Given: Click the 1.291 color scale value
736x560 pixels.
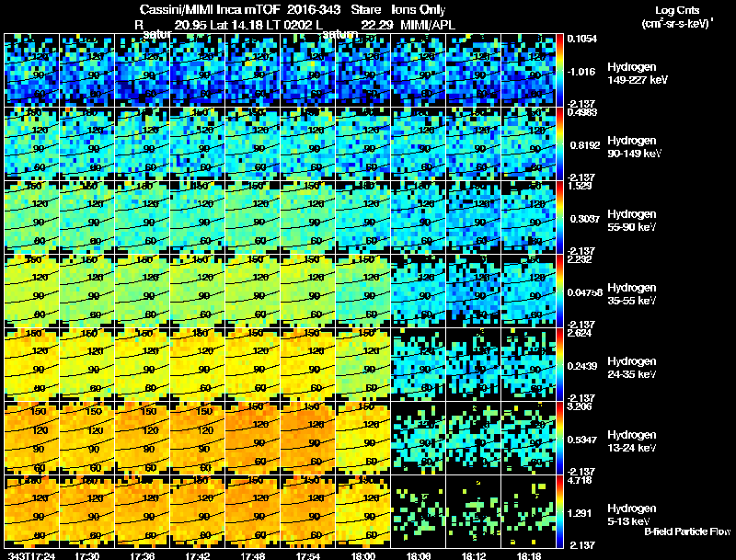Looking at the screenshot, I should coord(580,513).
